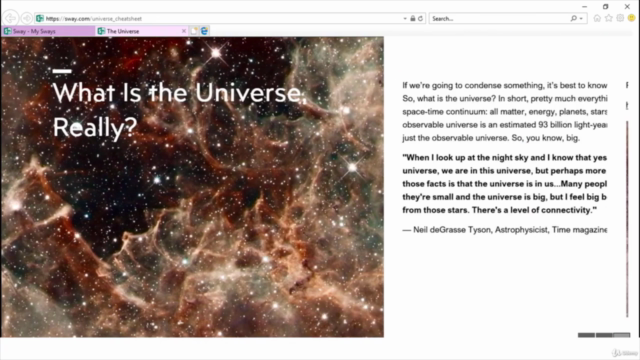Open Favorites with the star icon
The height and width of the screenshot is (360, 640).
(609, 18)
